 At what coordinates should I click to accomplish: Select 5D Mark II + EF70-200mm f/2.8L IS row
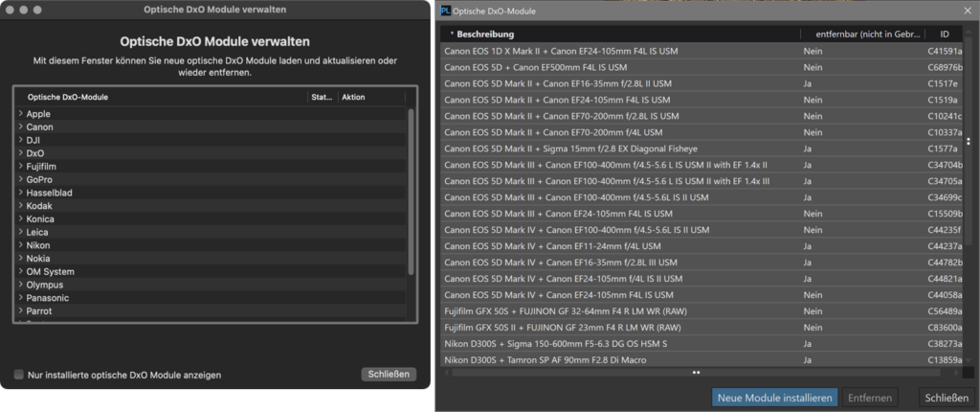tap(702, 116)
